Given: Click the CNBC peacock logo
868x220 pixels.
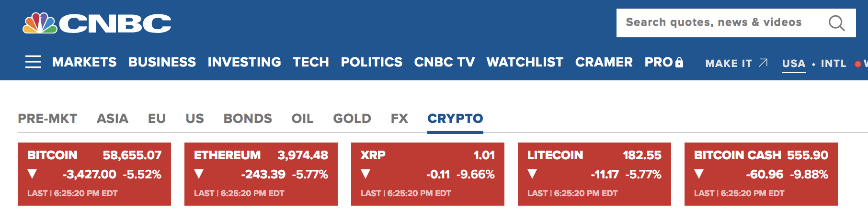Looking at the screenshot, I should pyautogui.click(x=40, y=23).
